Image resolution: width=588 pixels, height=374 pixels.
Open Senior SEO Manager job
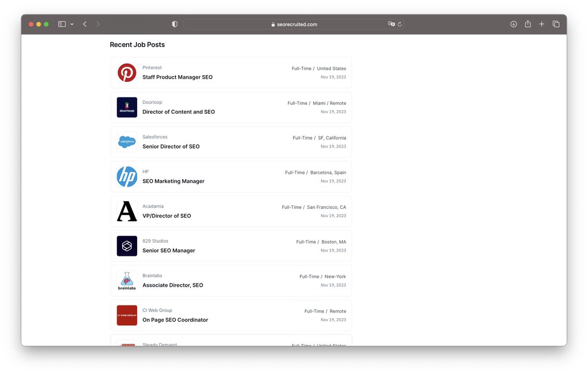click(169, 250)
